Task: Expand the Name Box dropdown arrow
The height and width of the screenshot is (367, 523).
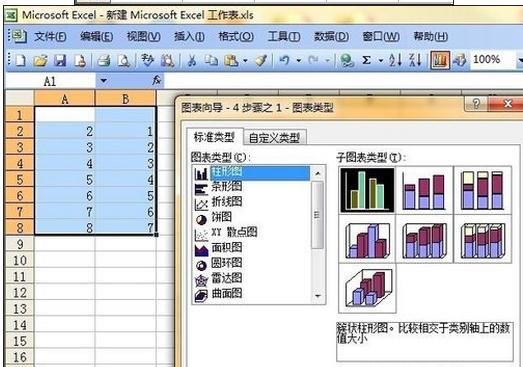Action: (104, 80)
